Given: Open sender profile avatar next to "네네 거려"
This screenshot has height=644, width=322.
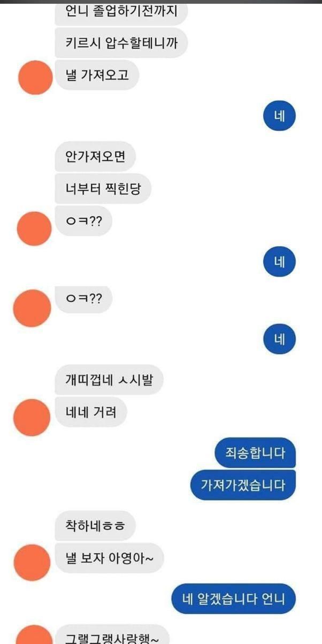Looking at the screenshot, I should click(x=32, y=417).
